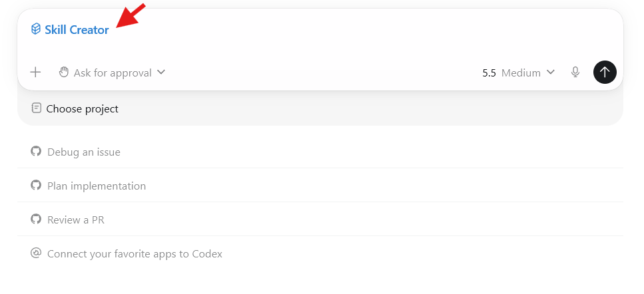The image size is (644, 294).
Task: Click GitHub icon next to Debug an issue
Action: 36,151
